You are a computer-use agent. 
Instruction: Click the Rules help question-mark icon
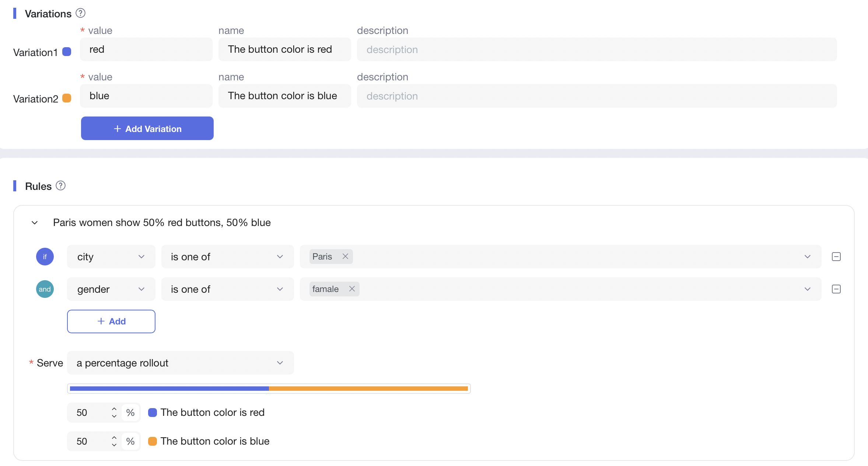60,186
